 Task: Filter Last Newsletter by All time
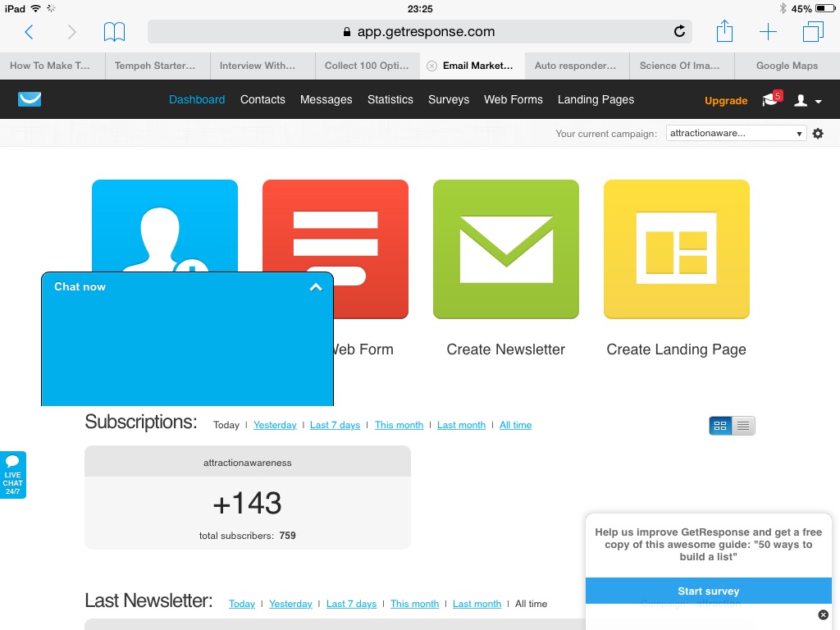coord(531,604)
